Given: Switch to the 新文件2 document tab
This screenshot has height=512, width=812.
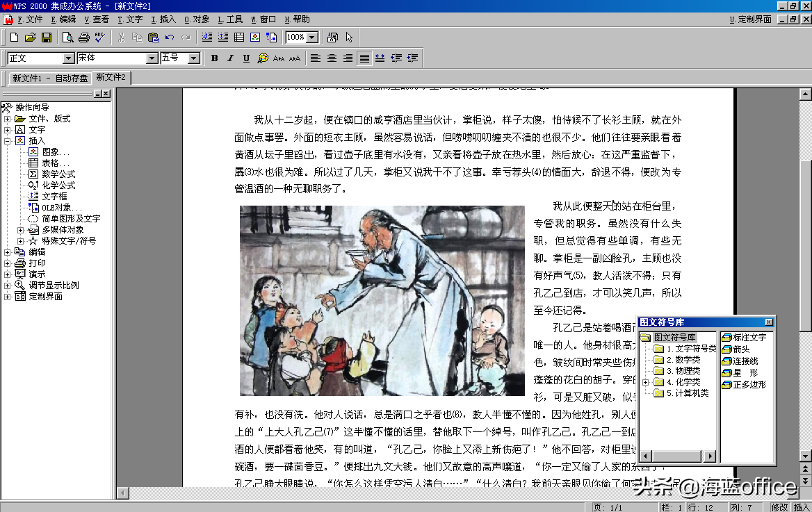Looking at the screenshot, I should click(111, 77).
